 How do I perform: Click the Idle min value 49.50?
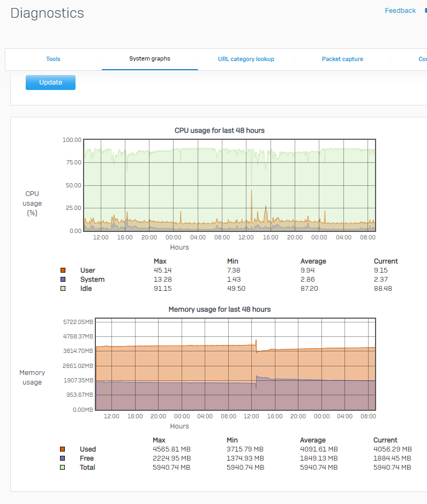236,288
